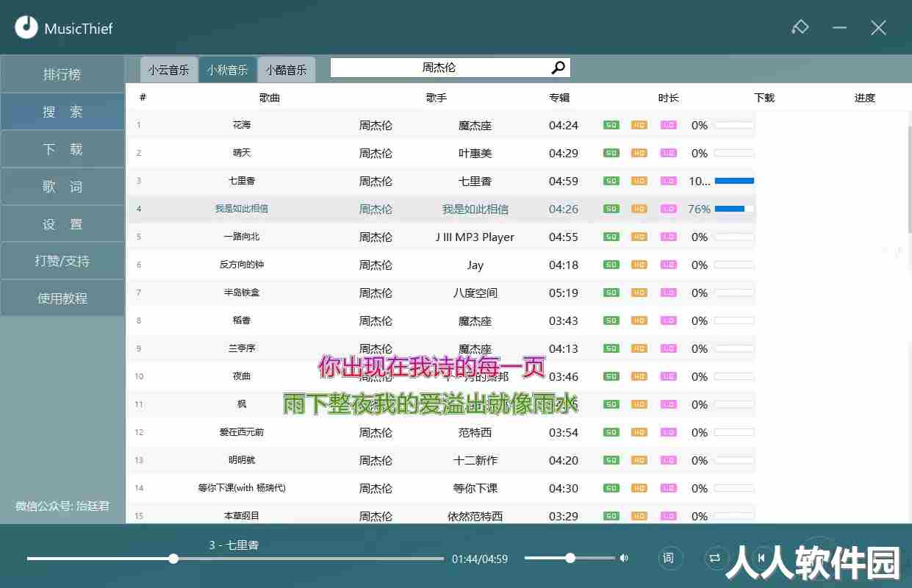Open the 打赞/支持 support page

tap(62, 261)
